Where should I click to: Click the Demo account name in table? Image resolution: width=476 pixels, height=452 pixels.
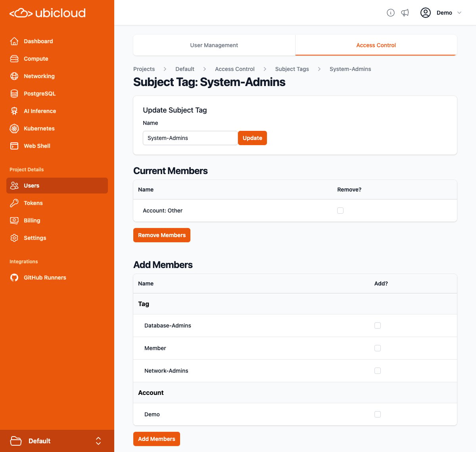click(x=152, y=414)
